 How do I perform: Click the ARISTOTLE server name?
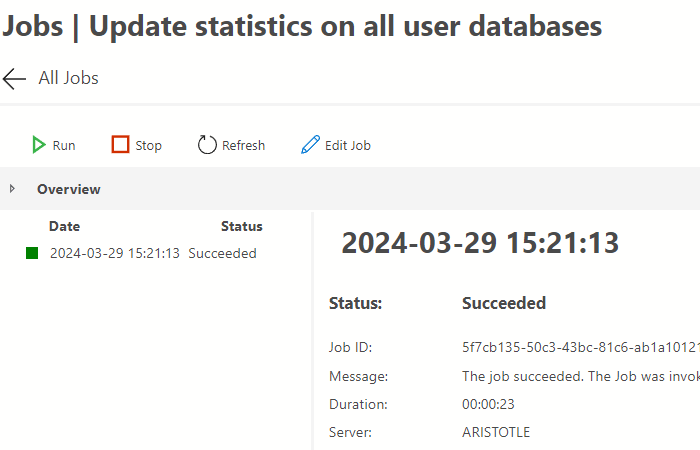(x=496, y=432)
